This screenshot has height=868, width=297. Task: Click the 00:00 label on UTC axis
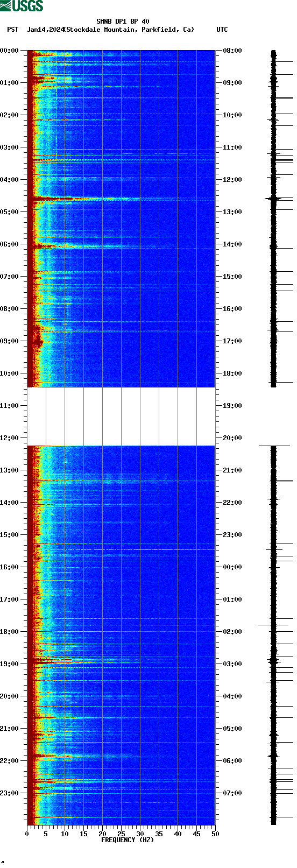click(232, 567)
